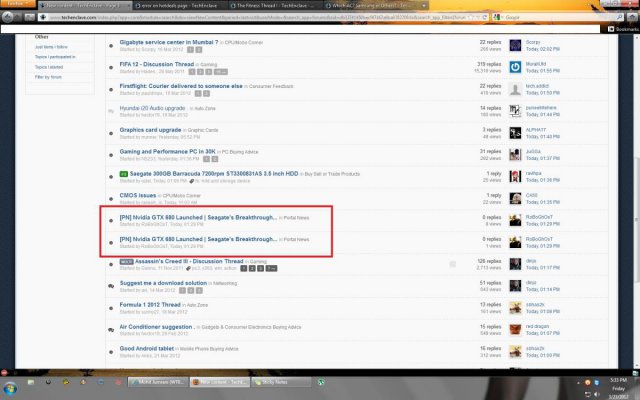Image resolution: width=640 pixels, height=400 pixels.
Task: Open 'Hyundai i20 Audio upgrade' thread
Action: [x=152, y=108]
